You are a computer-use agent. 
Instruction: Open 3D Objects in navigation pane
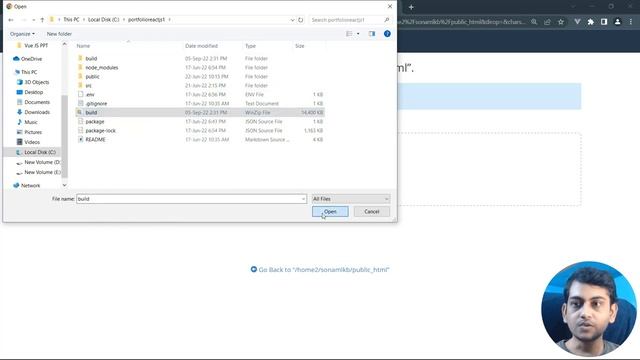tap(36, 82)
